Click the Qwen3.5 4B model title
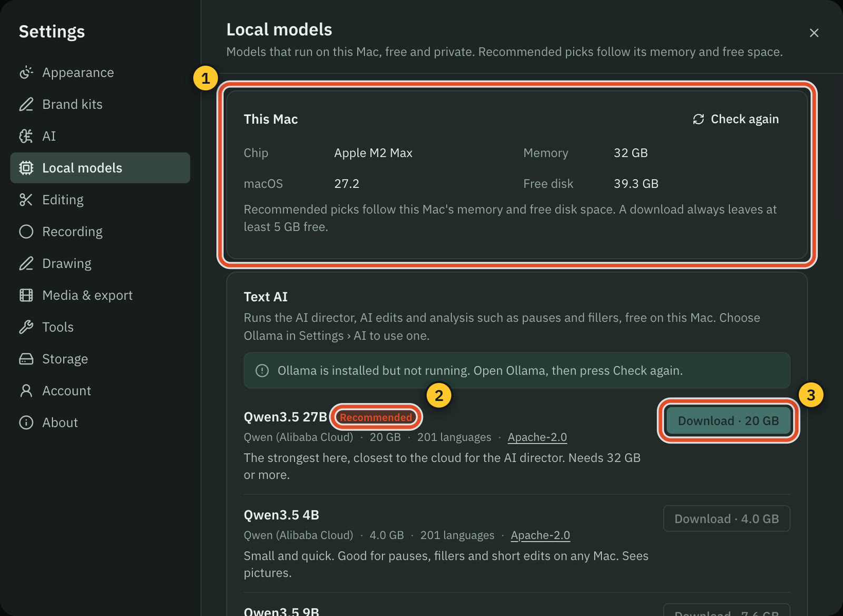843x616 pixels. tap(281, 515)
